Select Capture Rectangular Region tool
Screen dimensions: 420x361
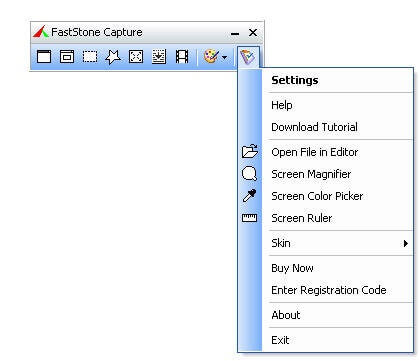click(x=90, y=57)
